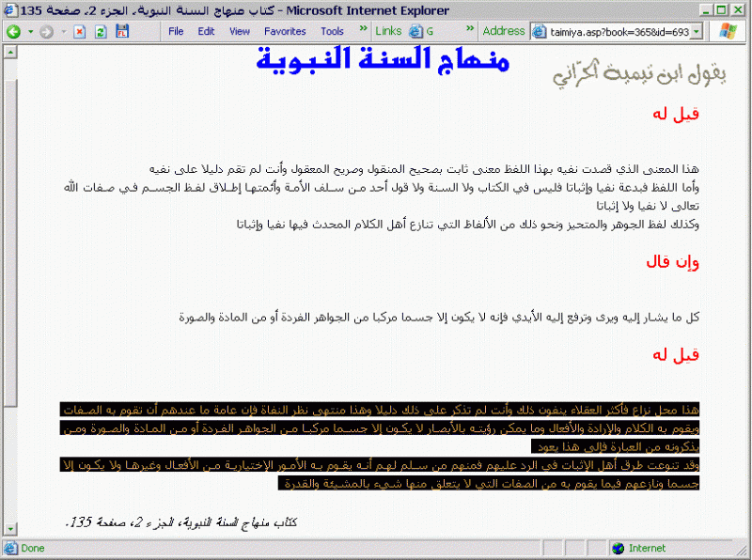Image resolution: width=752 pixels, height=560 pixels.
Task: Click the Windows flag throbber logo
Action: point(728,31)
